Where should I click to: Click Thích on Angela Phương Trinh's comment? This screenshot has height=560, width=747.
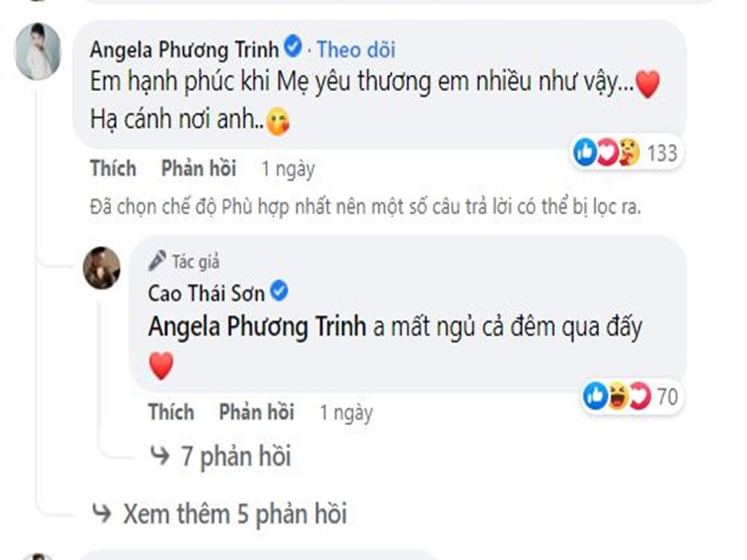coord(114,168)
